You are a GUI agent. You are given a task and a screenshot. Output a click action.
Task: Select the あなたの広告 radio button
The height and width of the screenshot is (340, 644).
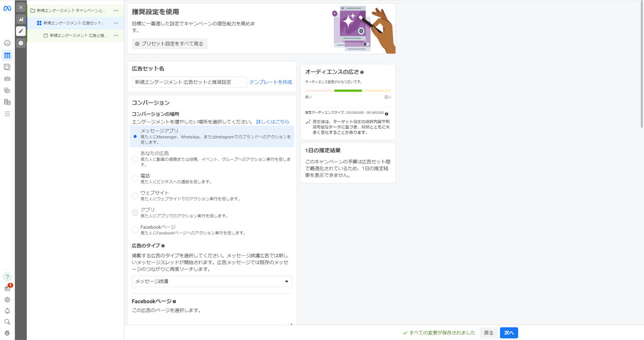135,159
